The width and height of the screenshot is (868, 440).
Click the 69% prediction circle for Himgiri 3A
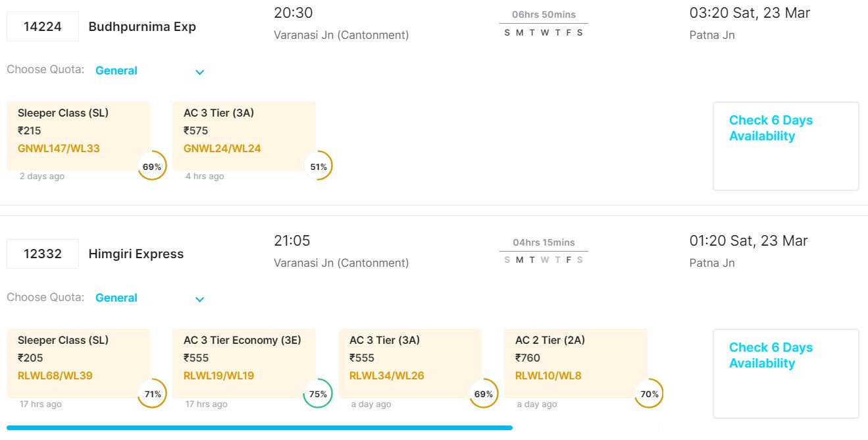coord(484,394)
